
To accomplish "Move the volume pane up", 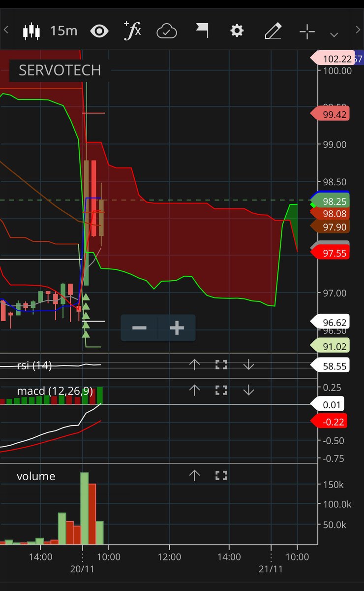I will (x=194, y=475).
